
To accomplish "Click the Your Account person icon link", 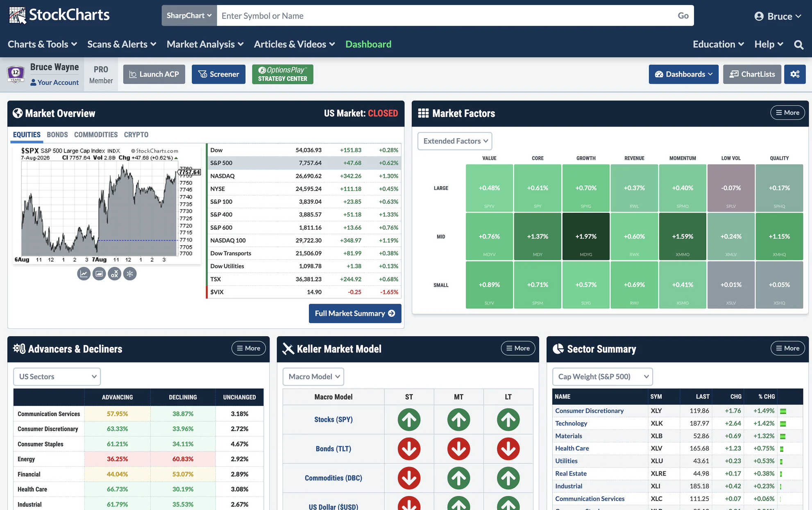I will point(54,82).
